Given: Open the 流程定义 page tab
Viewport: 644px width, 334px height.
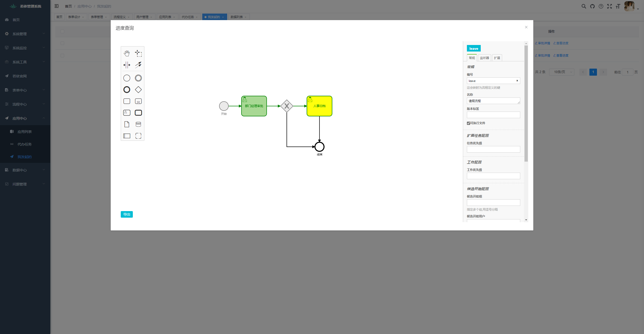Looking at the screenshot, I should coord(122,17).
